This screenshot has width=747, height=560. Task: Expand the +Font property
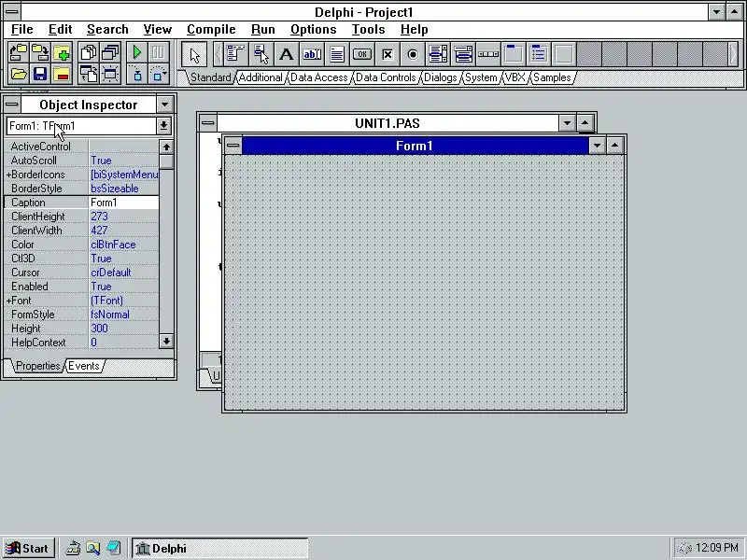pyautogui.click(x=8, y=301)
